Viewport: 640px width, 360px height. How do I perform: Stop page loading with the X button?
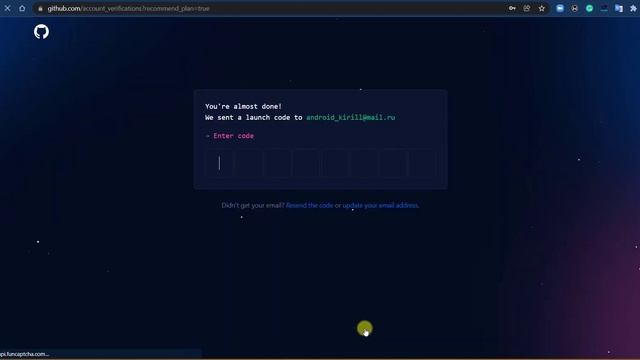7,8
